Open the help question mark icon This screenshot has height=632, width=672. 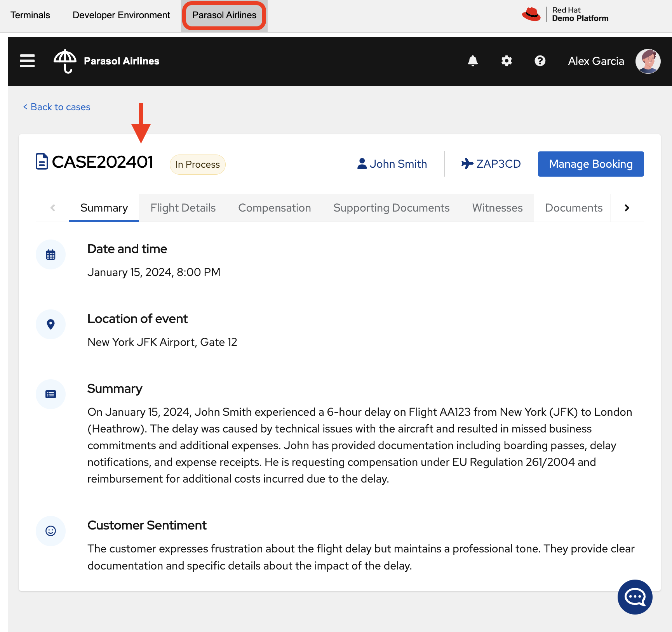click(x=540, y=61)
